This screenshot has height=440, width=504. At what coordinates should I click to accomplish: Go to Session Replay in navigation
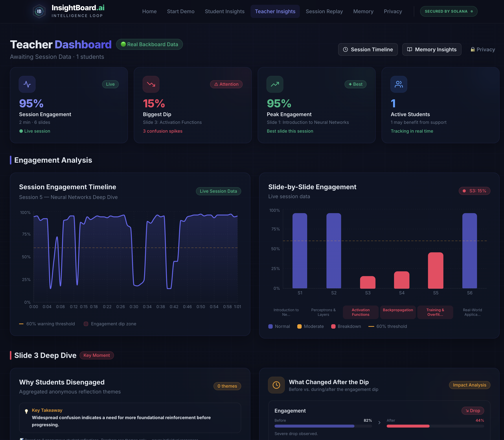click(x=324, y=11)
